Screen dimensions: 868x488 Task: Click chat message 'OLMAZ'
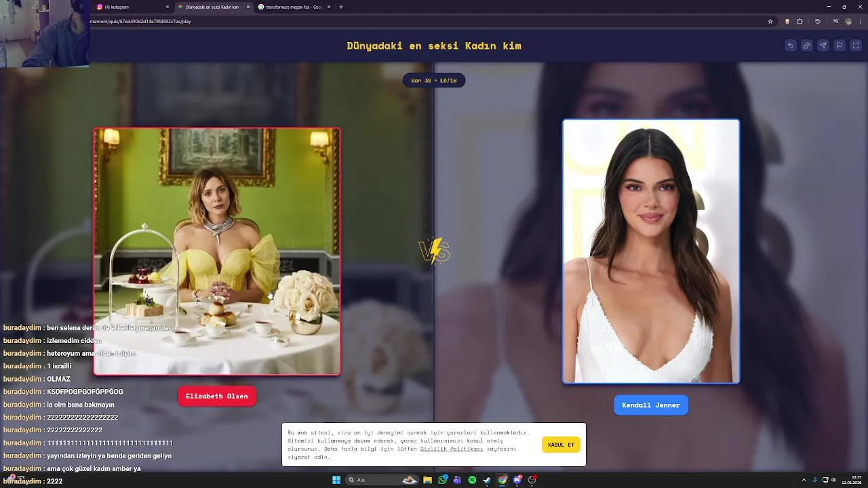point(37,379)
